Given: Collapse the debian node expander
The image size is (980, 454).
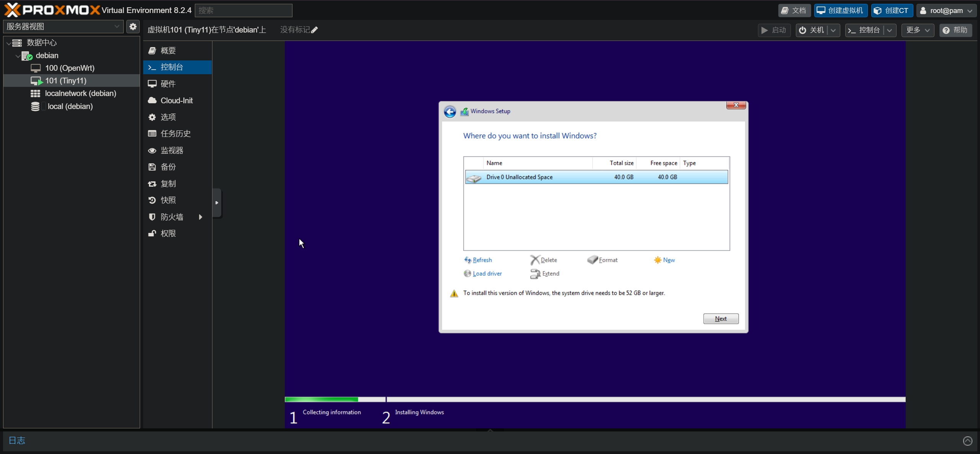Looking at the screenshot, I should (x=18, y=56).
